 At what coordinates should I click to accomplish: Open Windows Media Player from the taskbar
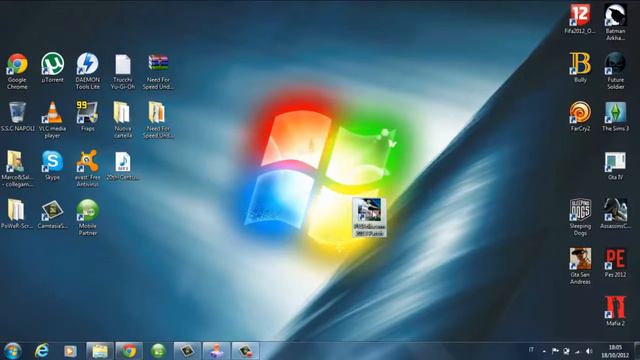[70, 351]
